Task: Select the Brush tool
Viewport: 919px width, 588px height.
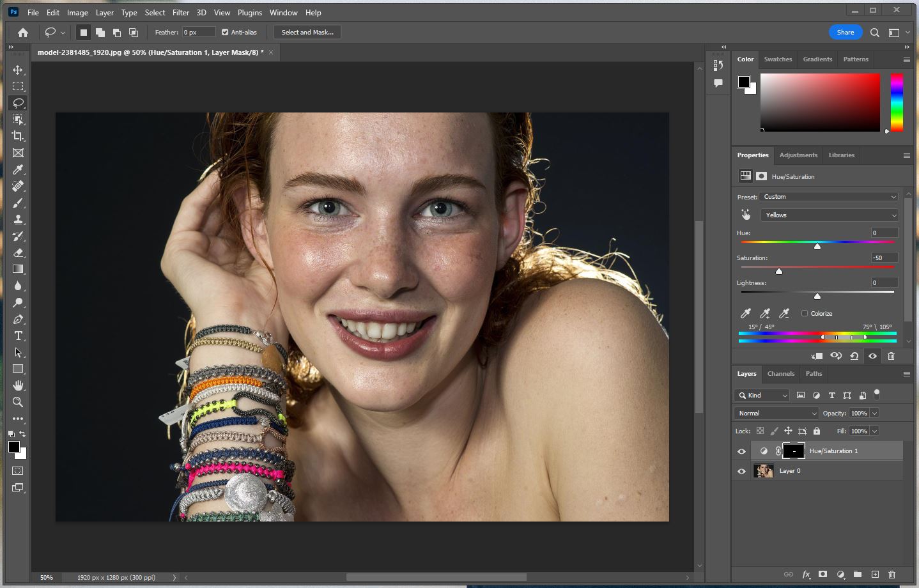Action: point(18,203)
